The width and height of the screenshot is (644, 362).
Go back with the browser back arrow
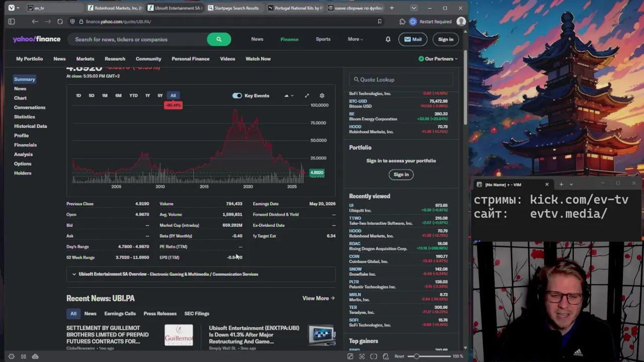pyautogui.click(x=35, y=22)
